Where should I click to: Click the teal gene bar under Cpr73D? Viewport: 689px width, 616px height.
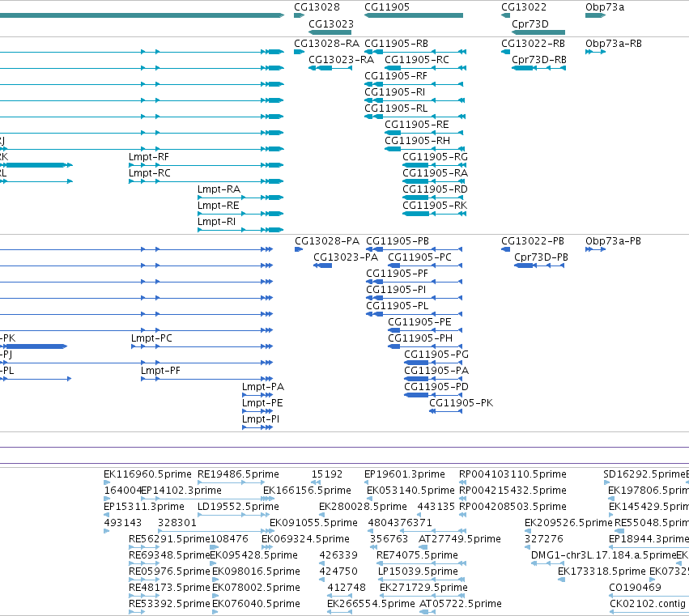click(538, 32)
